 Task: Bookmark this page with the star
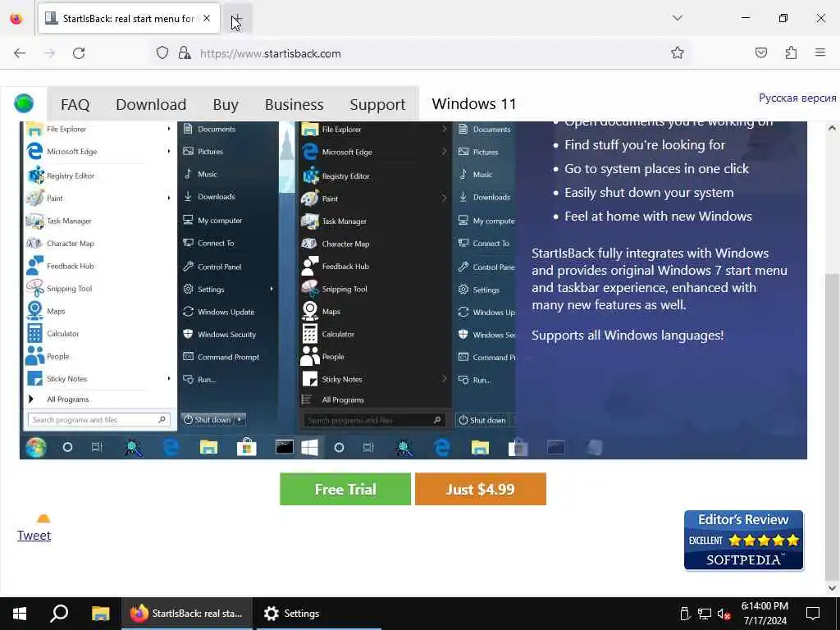(677, 52)
